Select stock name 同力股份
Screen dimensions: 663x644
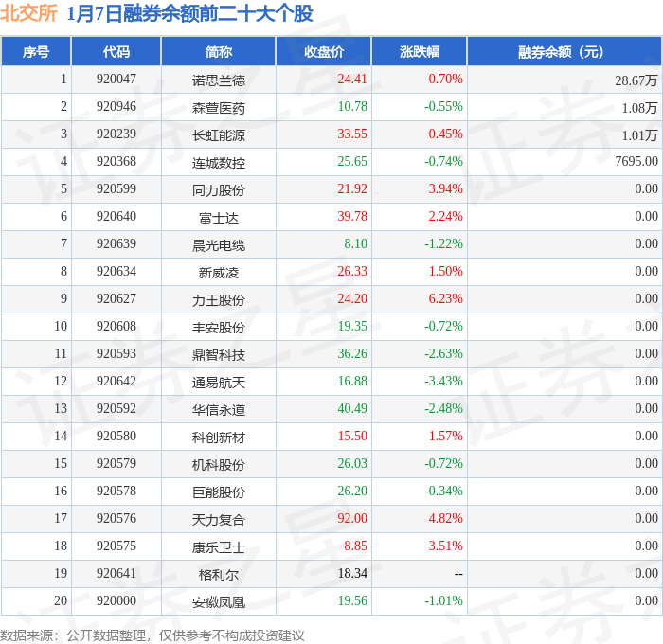tap(219, 189)
